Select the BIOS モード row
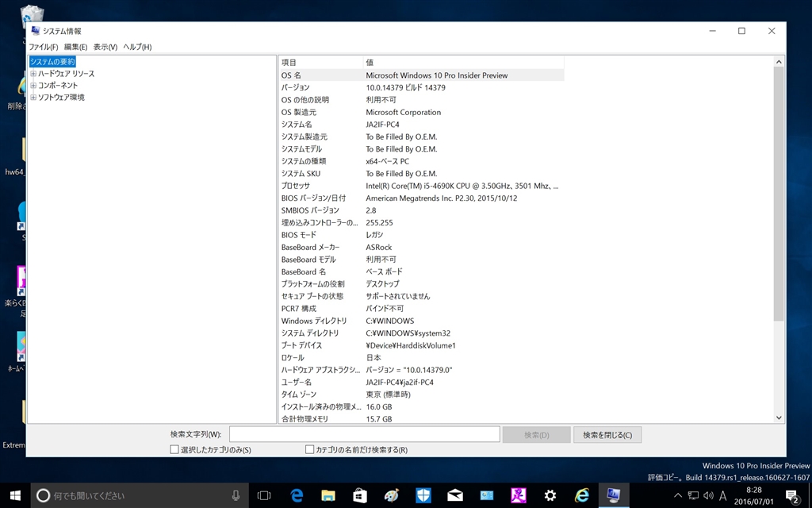This screenshot has height=508, width=812. click(422, 235)
